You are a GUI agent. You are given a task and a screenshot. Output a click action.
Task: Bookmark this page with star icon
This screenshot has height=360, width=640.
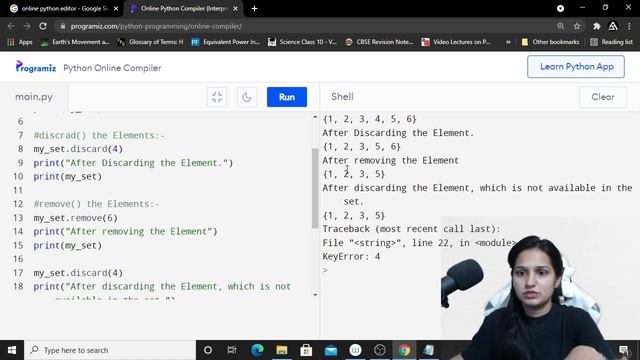coord(577,26)
